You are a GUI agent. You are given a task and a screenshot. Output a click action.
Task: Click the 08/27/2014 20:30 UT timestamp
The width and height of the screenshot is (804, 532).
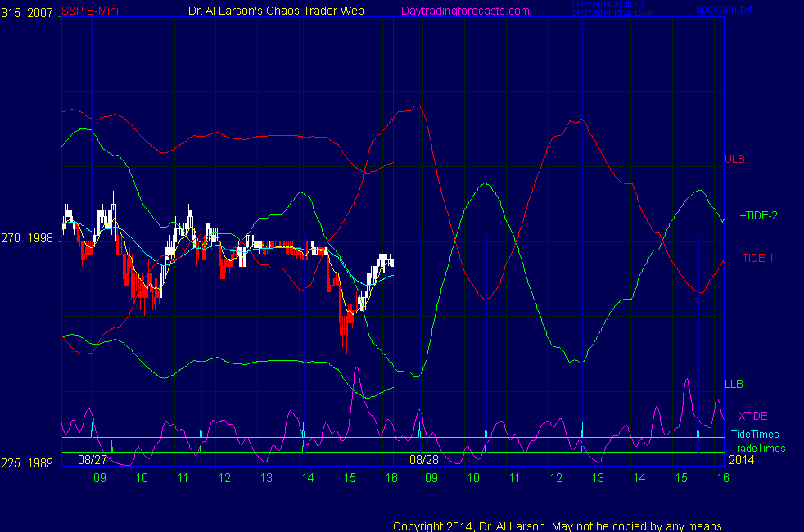[608, 5]
